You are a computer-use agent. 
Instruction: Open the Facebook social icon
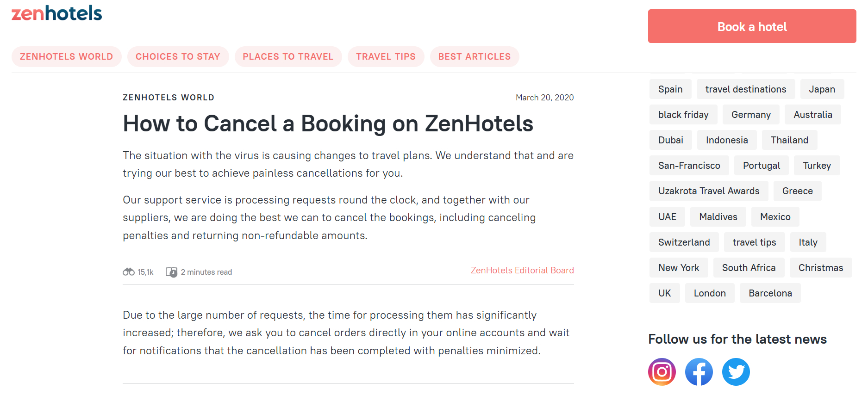click(x=699, y=372)
